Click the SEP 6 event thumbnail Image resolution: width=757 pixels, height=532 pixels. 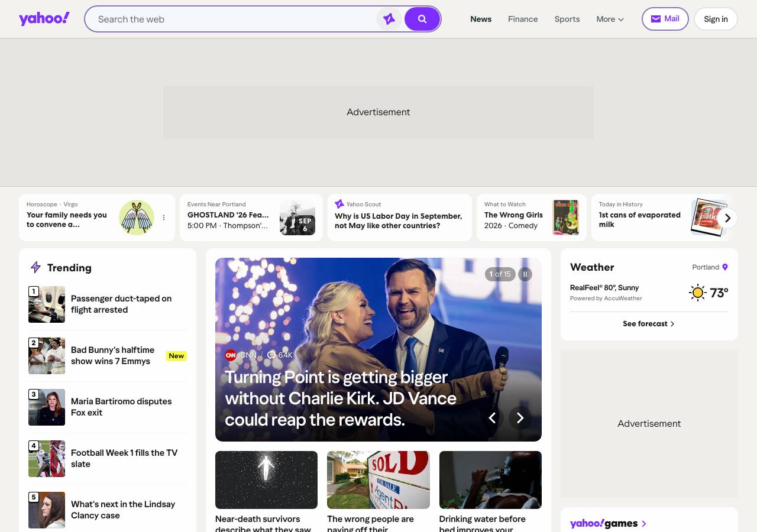[297, 218]
